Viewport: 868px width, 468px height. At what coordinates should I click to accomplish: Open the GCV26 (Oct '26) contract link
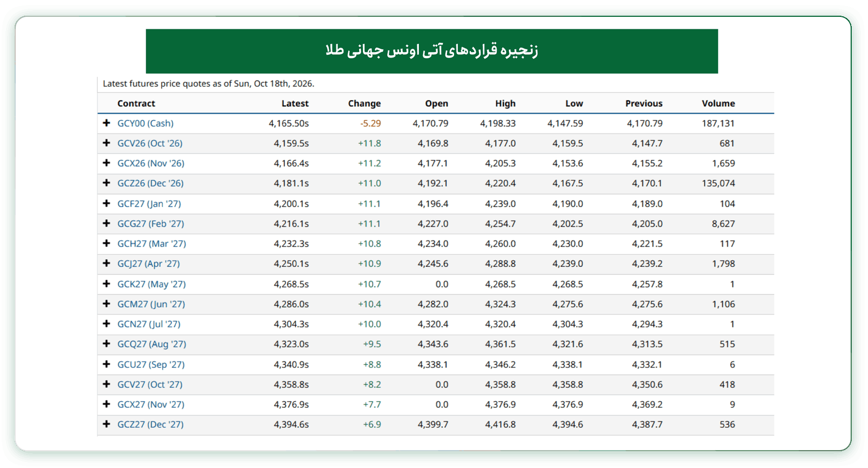pos(150,143)
